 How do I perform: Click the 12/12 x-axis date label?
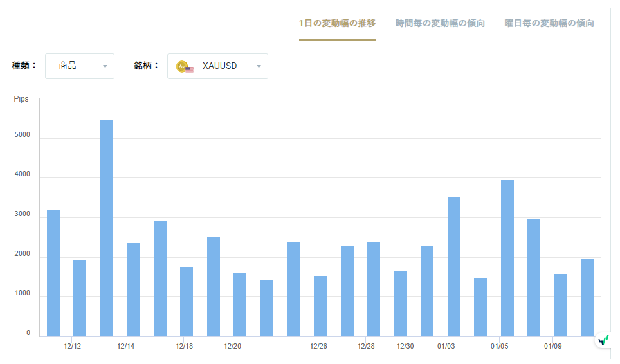[72, 346]
